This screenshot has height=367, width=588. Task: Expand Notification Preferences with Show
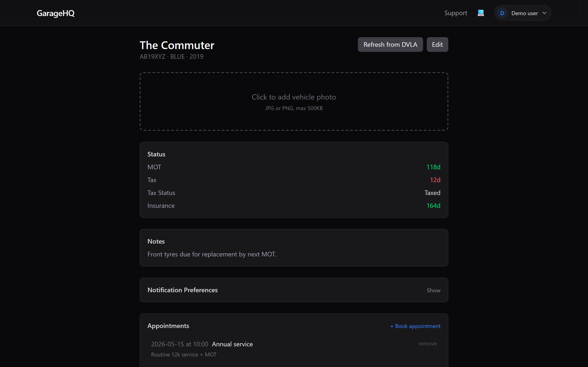click(x=433, y=290)
